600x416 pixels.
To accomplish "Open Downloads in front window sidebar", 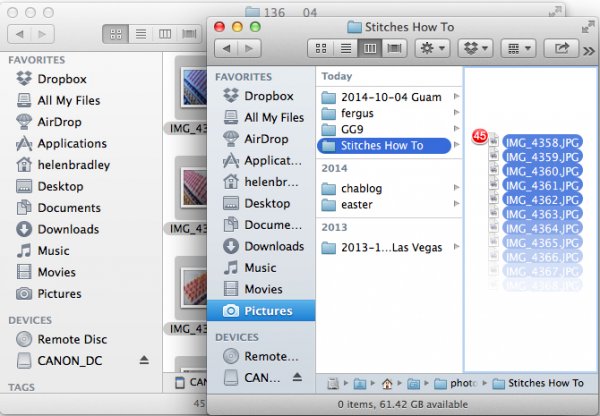I will (274, 246).
